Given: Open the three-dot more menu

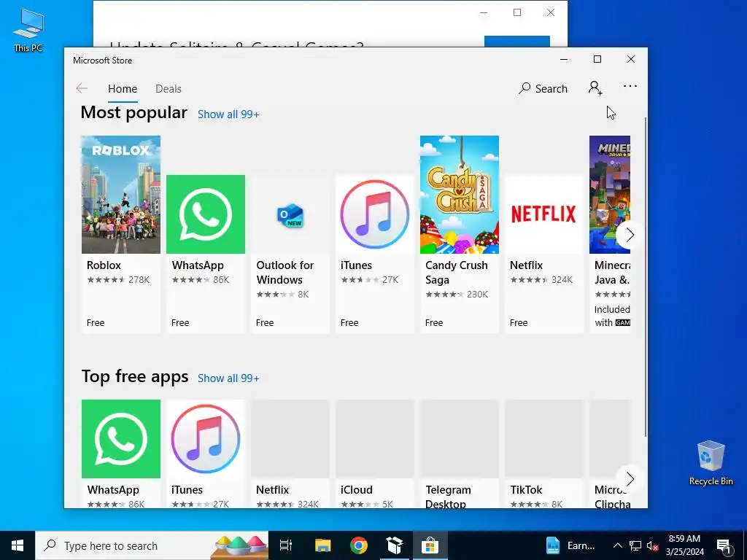Looking at the screenshot, I should click(x=630, y=86).
